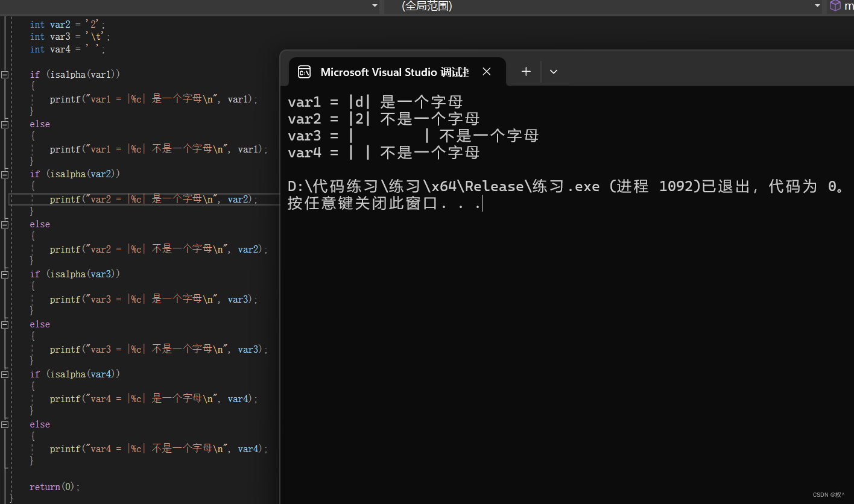
Task: Collapse the if (isalpha(var2)) block
Action: point(5,175)
